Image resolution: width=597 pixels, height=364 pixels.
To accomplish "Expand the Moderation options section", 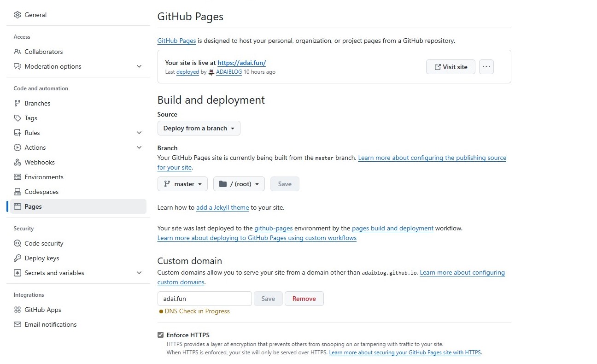I will click(139, 66).
